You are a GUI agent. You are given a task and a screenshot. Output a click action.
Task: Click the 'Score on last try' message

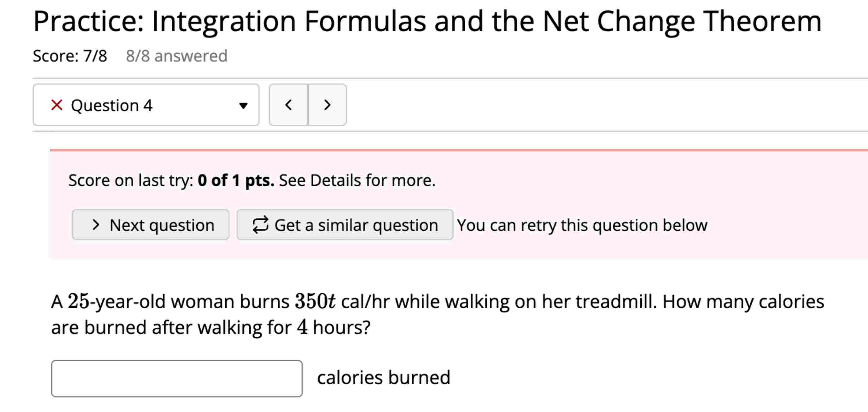pyautogui.click(x=131, y=180)
